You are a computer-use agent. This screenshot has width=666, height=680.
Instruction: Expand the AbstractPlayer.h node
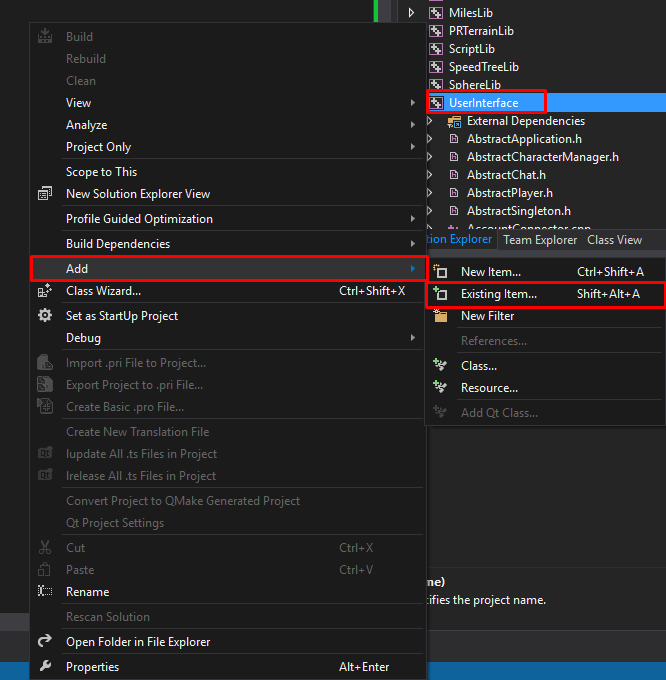coord(430,193)
